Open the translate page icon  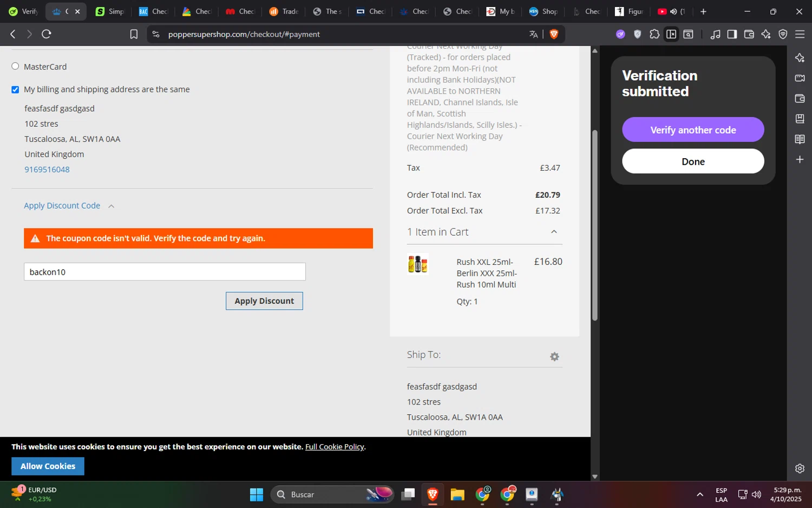pos(534,34)
